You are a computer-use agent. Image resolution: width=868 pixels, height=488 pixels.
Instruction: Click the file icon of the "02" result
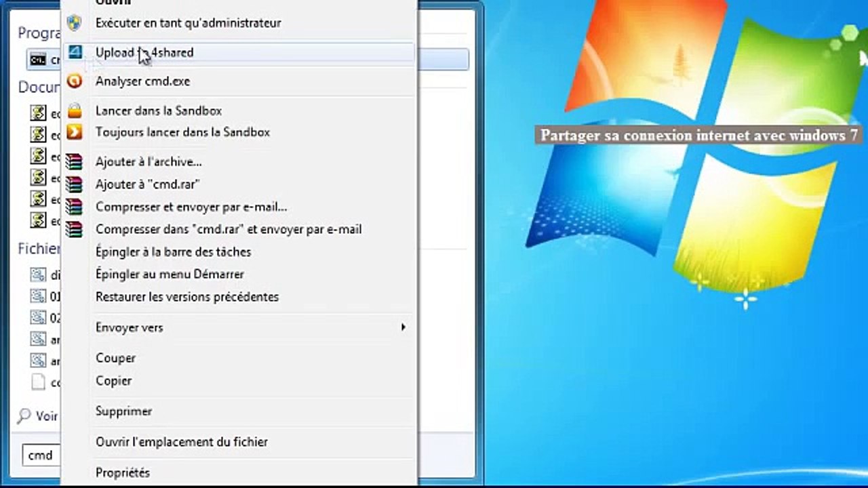point(38,317)
